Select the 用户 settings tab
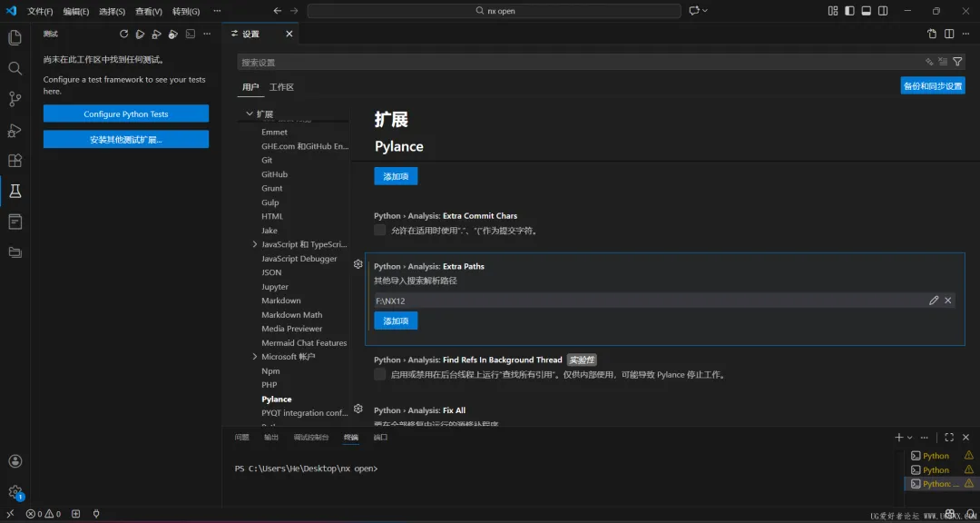 tap(250, 87)
